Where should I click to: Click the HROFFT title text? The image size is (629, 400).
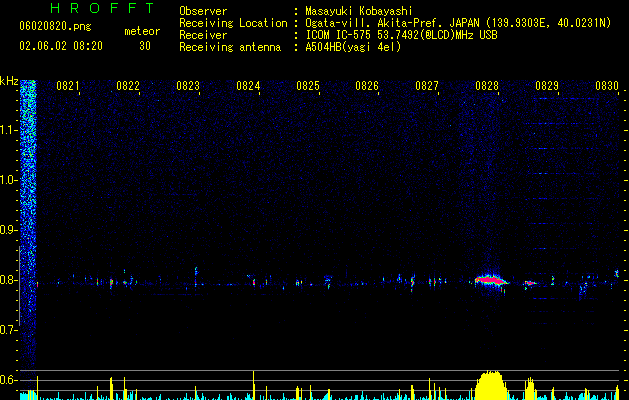102,8
